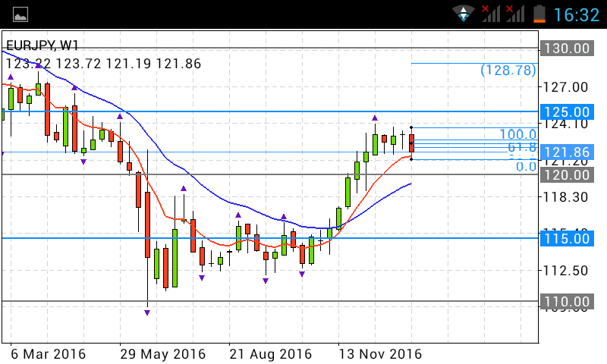This screenshot has width=607, height=364.
Task: Tap the Fibonacci 0.0 level label
Action: point(527,167)
